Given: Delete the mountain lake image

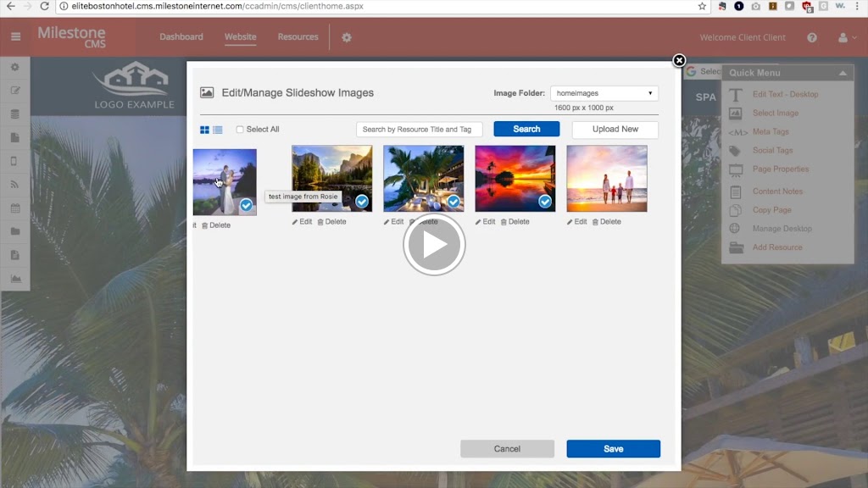Looking at the screenshot, I should [x=331, y=222].
